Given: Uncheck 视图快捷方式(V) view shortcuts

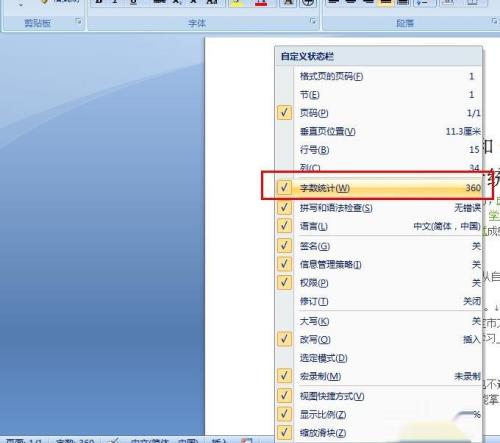Looking at the screenshot, I should click(379, 396).
